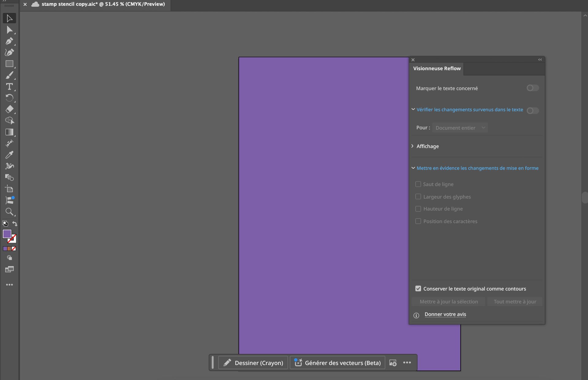Uncheck Conserver le texte original comme contours
The image size is (588, 380).
tap(418, 288)
